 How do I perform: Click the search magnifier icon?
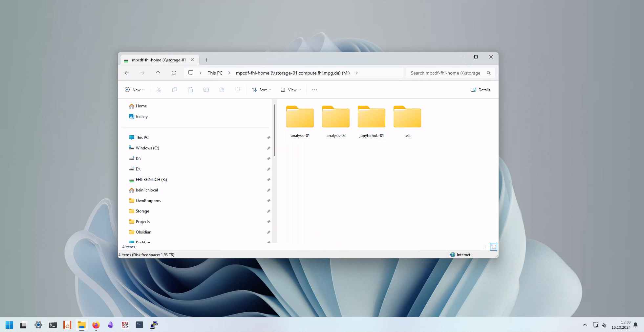(489, 73)
